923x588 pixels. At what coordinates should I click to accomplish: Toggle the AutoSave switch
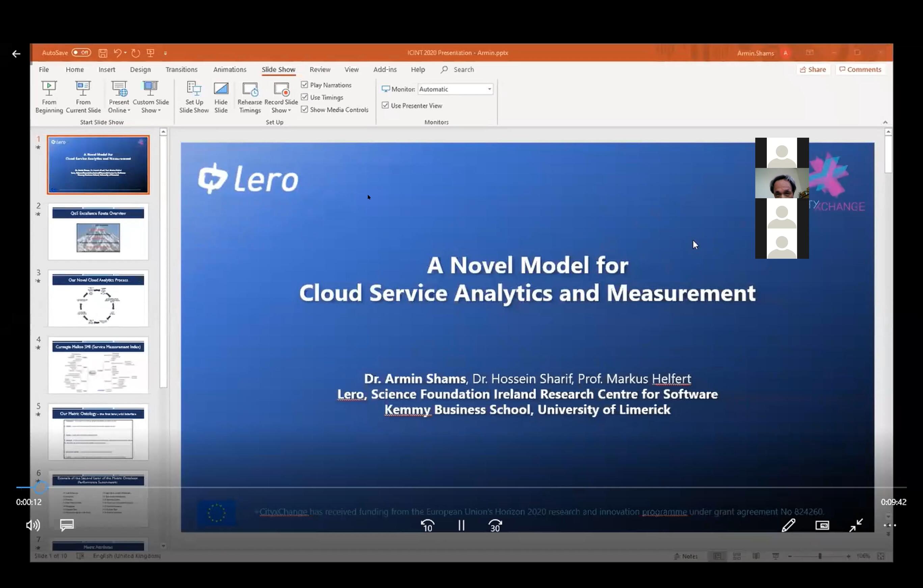[81, 53]
